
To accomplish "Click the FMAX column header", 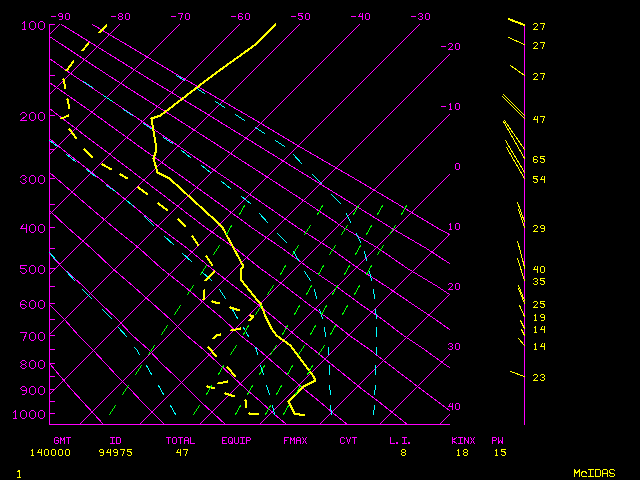I will pos(294,440).
